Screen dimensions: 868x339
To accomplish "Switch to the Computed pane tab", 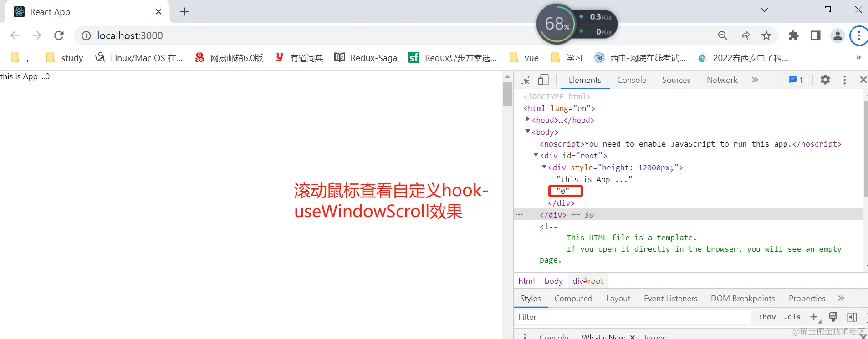I will 573,299.
